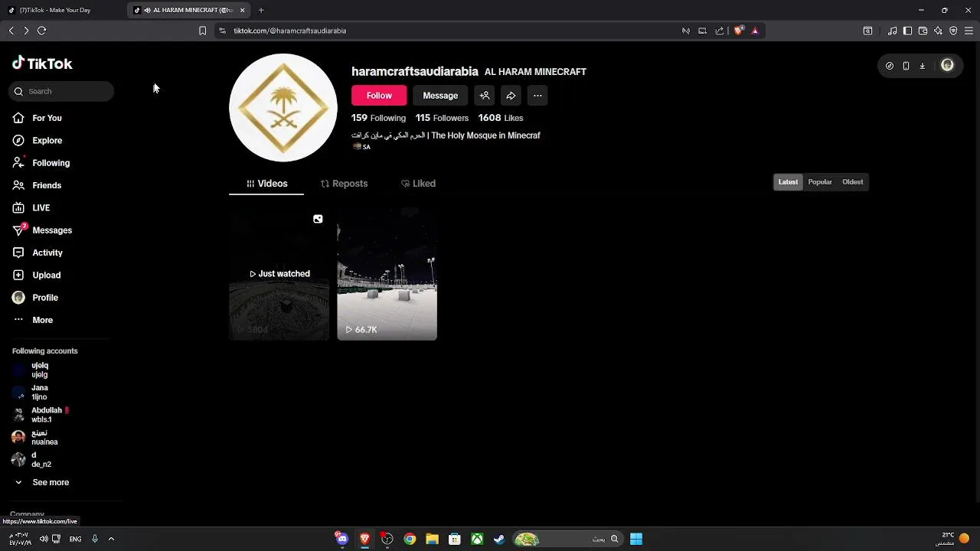The image size is (980, 551).
Task: Reload the TikTok page
Action: tap(42, 31)
